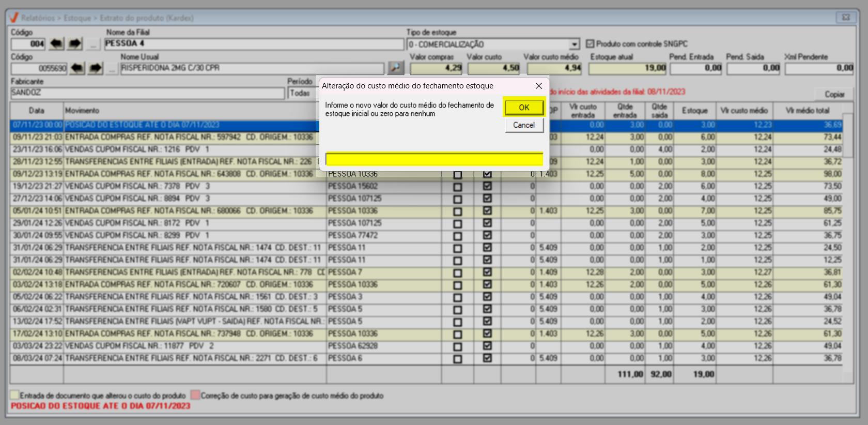868x425 pixels.
Task: Click the magnifier search icon beside product name
Action: [396, 68]
